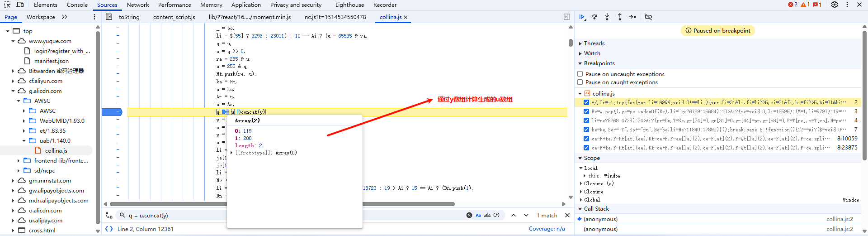This screenshot has height=236, width=868.
Task: Open the Performance tab
Action: pos(175,5)
